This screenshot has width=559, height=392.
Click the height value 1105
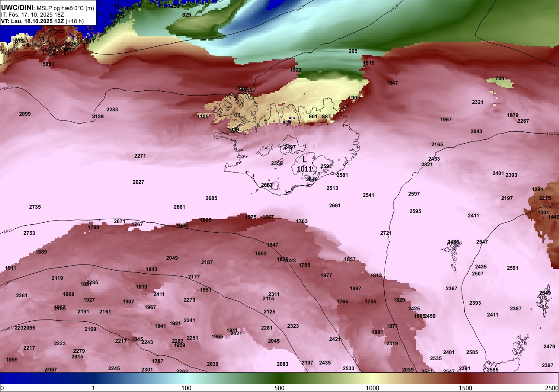point(204,117)
